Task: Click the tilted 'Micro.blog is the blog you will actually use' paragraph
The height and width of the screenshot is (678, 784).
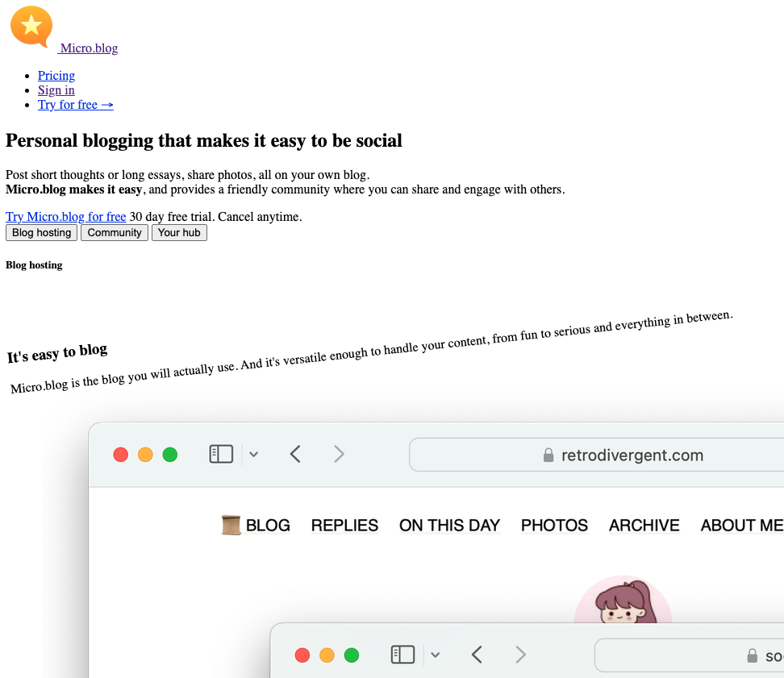Action: click(x=372, y=352)
